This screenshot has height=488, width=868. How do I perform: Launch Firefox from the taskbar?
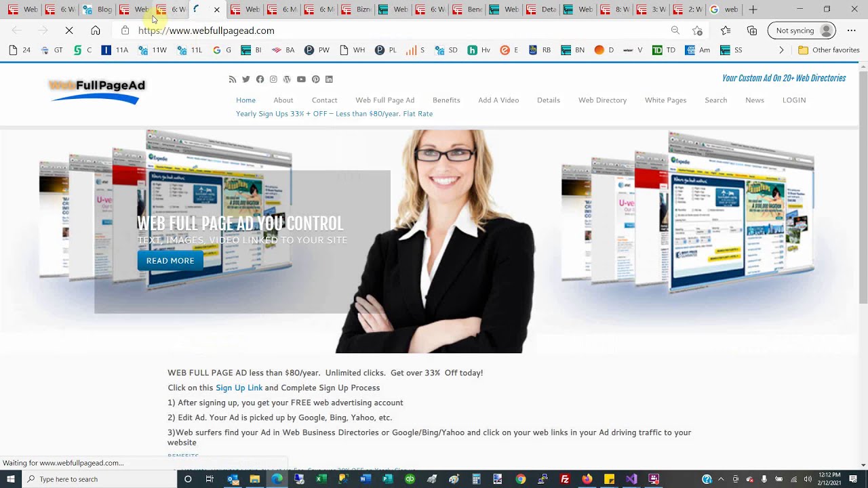point(587,479)
